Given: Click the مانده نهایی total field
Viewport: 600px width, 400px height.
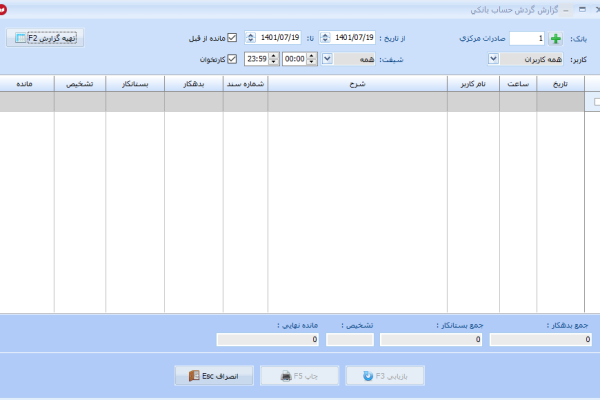Looking at the screenshot, I should [x=267, y=340].
